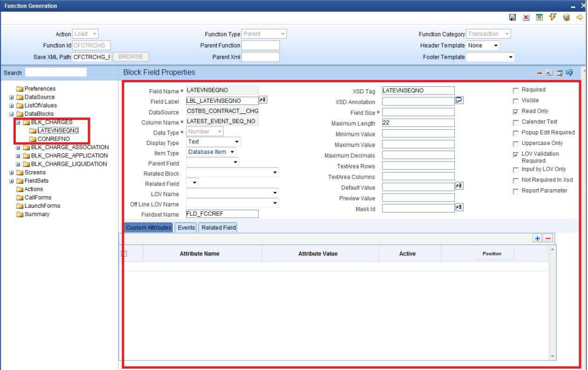The image size is (588, 370).
Task: Click the CONREFNO folder icon
Action: point(33,139)
